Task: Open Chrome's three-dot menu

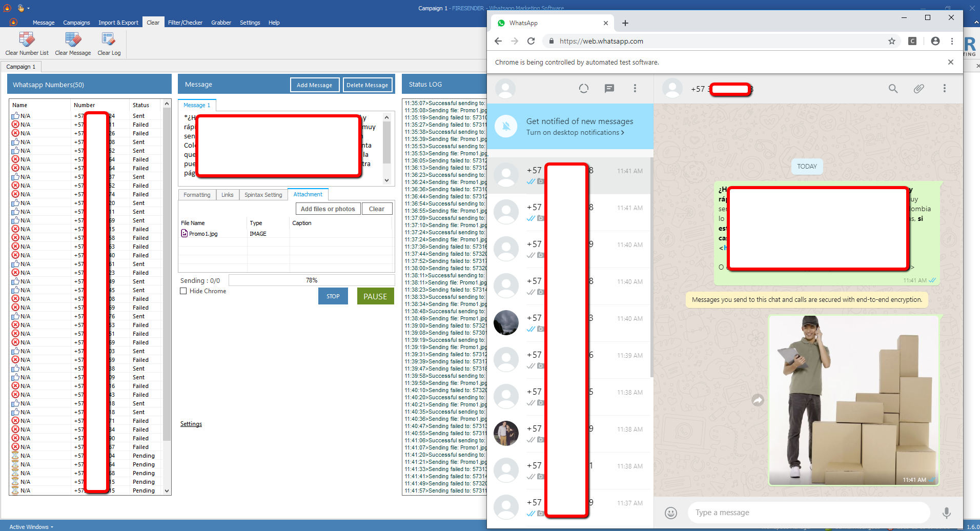Action: tap(952, 41)
